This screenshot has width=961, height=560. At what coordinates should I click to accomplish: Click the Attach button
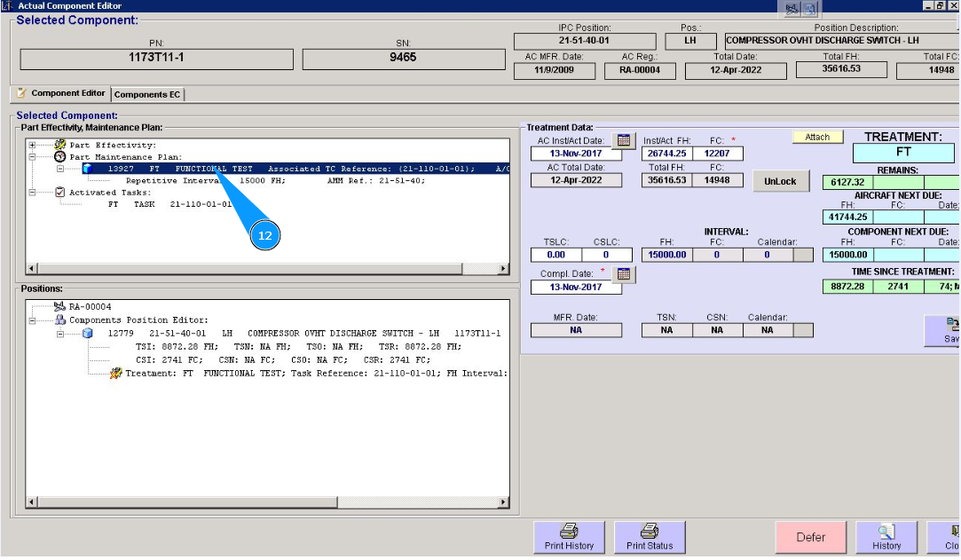tap(817, 138)
